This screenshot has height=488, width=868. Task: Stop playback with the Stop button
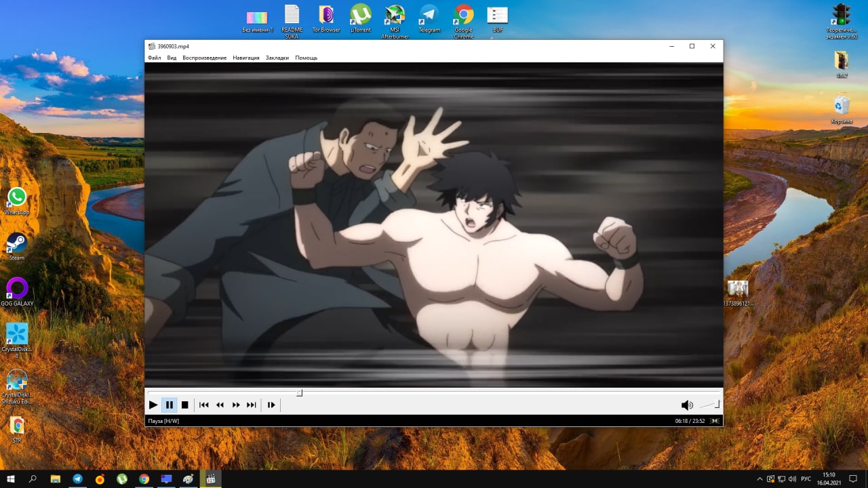coord(184,405)
